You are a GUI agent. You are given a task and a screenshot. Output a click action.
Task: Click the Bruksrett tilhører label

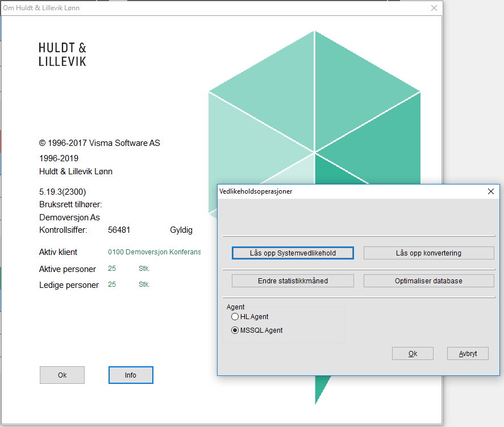pos(70,204)
